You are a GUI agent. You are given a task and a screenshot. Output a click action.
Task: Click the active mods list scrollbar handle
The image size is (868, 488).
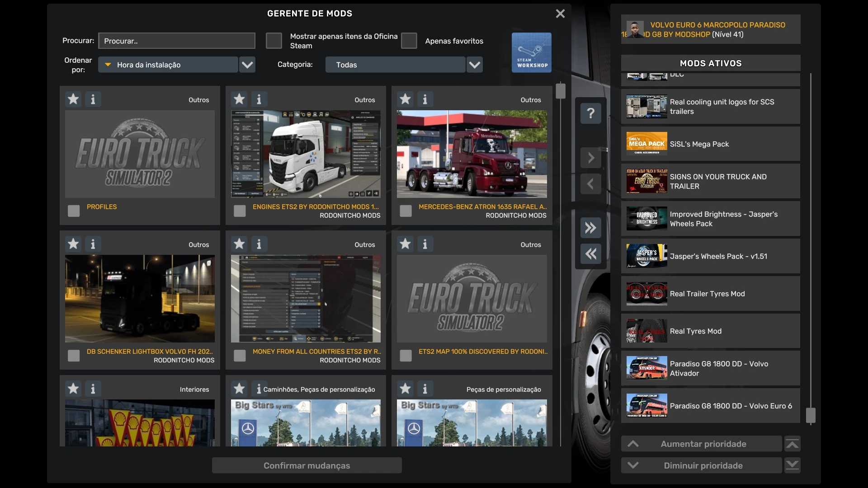(811, 415)
